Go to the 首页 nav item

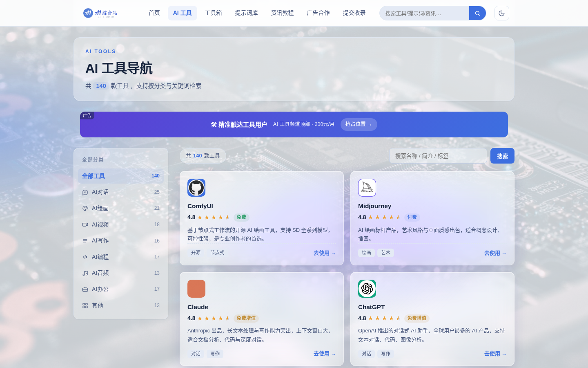[154, 13]
